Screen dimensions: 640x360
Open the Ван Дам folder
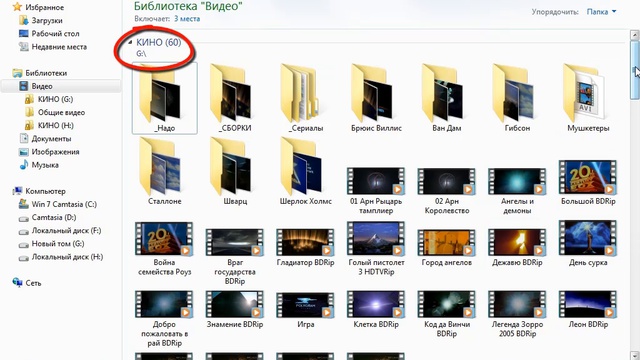tap(447, 98)
